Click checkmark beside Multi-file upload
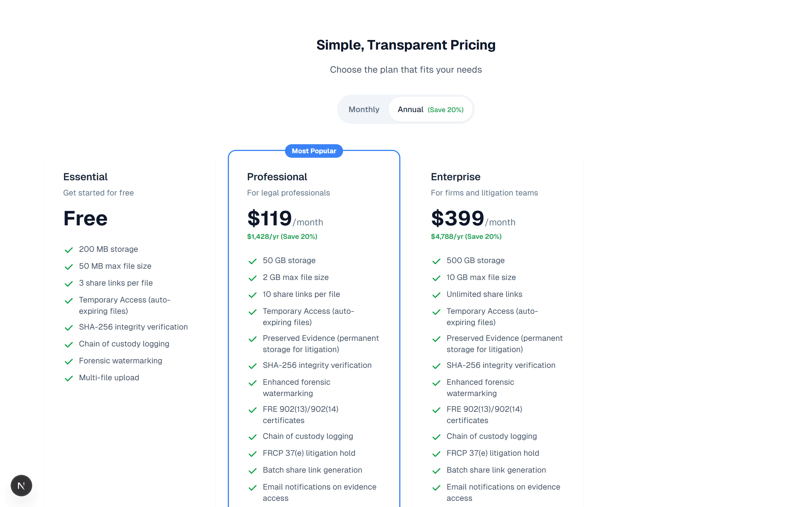The width and height of the screenshot is (812, 507). click(x=69, y=378)
